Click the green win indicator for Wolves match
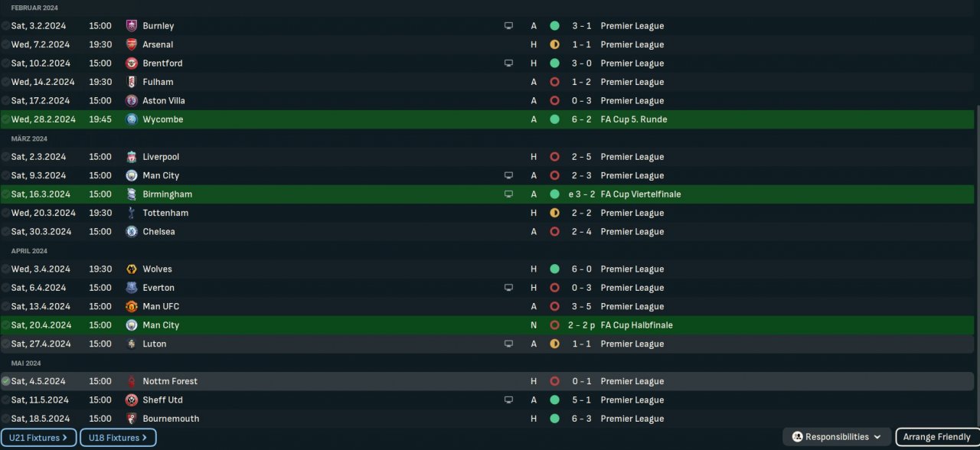980x450 pixels. [x=554, y=269]
